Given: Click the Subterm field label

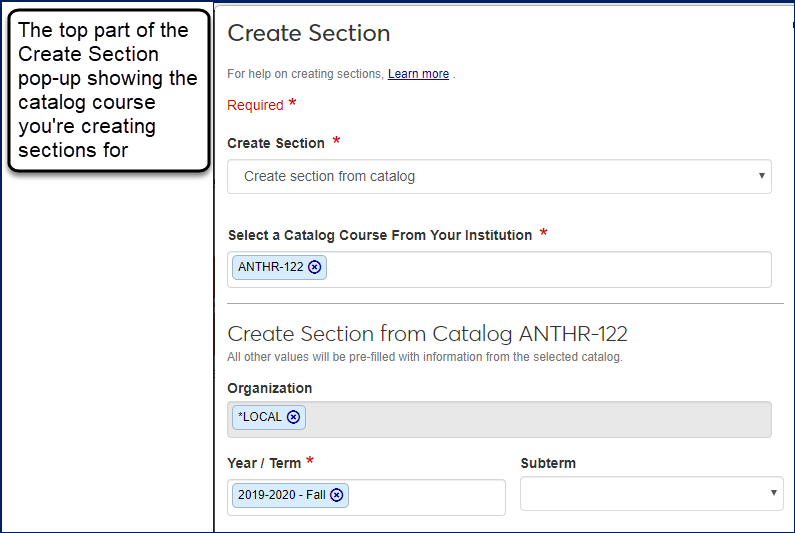Looking at the screenshot, I should [548, 463].
